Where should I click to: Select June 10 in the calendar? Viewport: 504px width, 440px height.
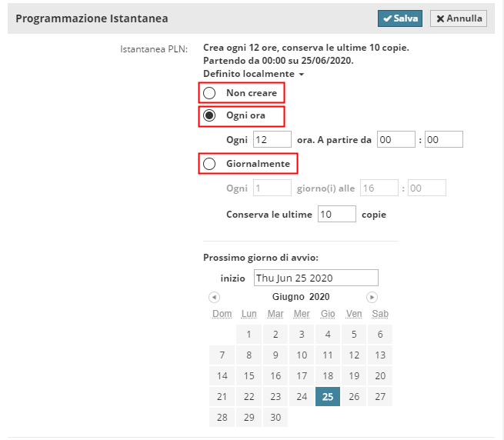(x=302, y=355)
